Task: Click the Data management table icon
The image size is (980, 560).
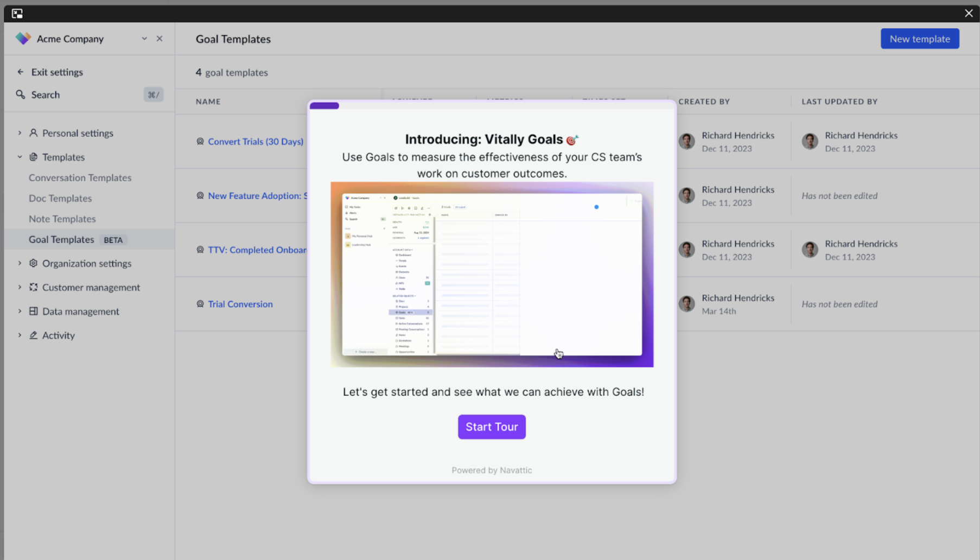Action: coord(33,311)
